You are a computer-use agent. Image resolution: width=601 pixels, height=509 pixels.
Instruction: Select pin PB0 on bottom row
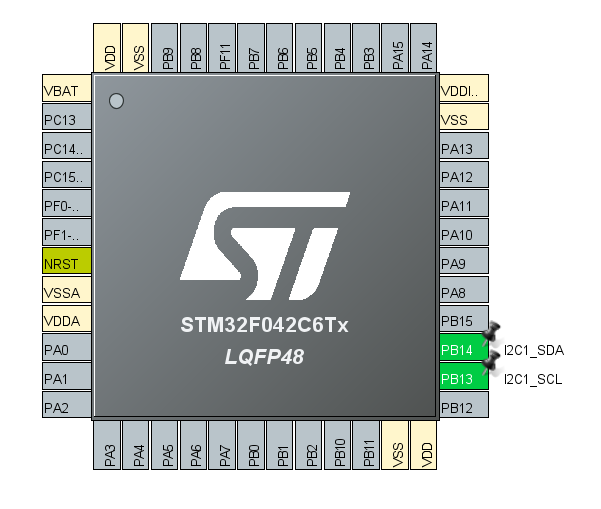tap(251, 445)
